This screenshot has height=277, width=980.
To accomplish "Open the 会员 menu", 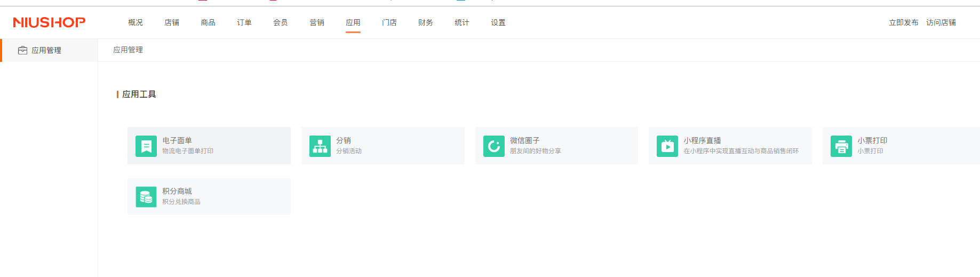I will 281,22.
